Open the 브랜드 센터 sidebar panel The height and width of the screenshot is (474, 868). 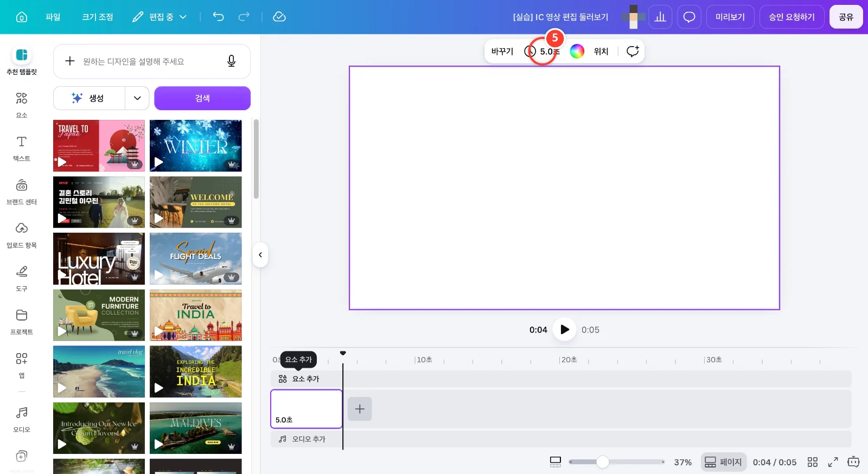coord(22,191)
